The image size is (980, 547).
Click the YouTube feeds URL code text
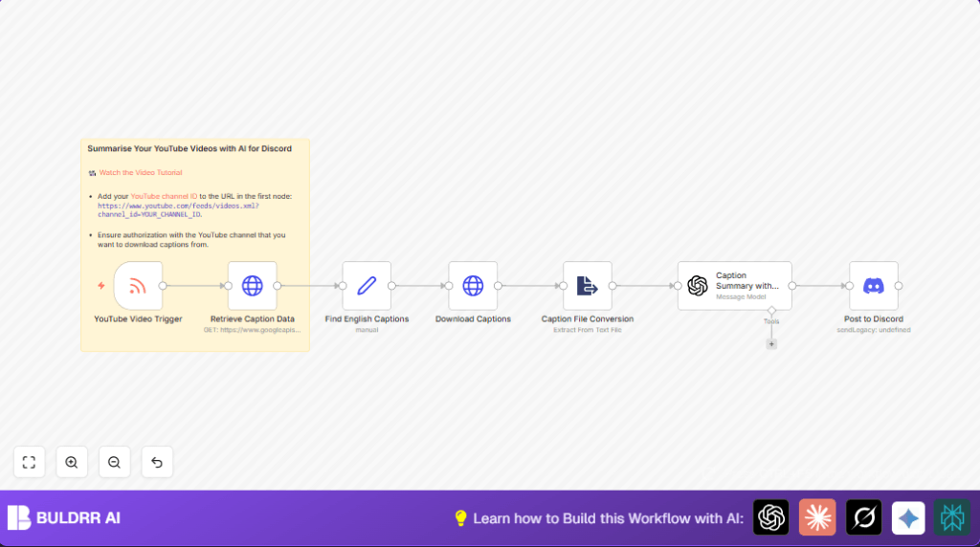pyautogui.click(x=178, y=209)
